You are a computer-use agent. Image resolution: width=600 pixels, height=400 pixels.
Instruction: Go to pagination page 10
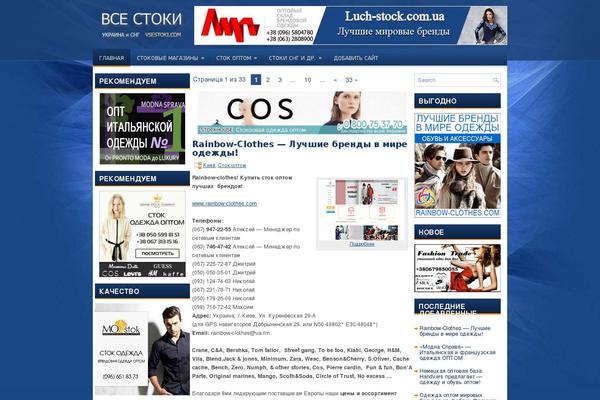[308, 80]
